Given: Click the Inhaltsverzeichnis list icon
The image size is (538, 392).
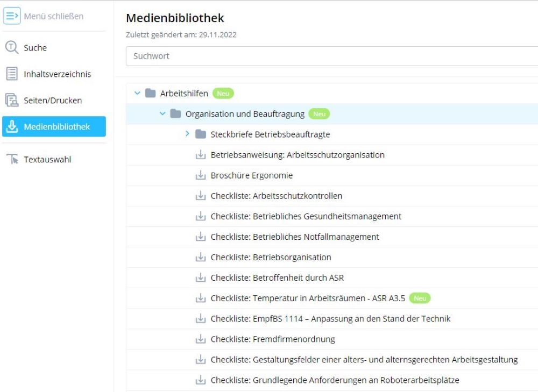Looking at the screenshot, I should pyautogui.click(x=12, y=74).
